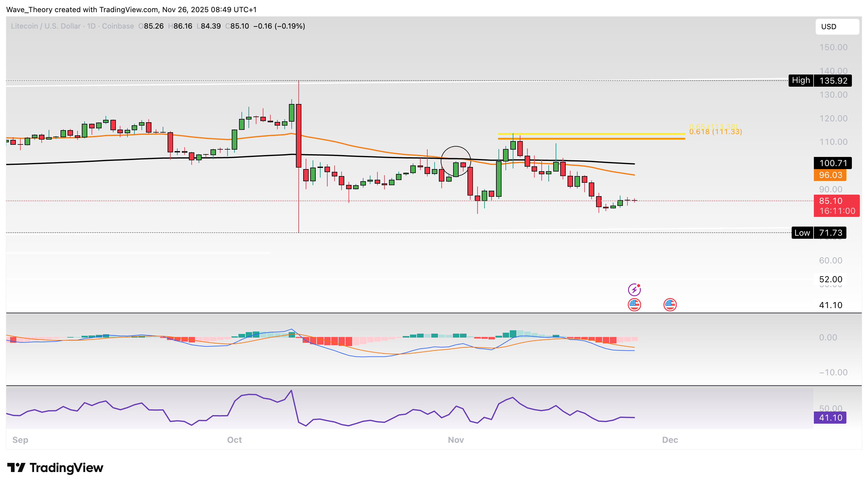Click the US flag event icon near December
The image size is (868, 486).
coord(670,304)
